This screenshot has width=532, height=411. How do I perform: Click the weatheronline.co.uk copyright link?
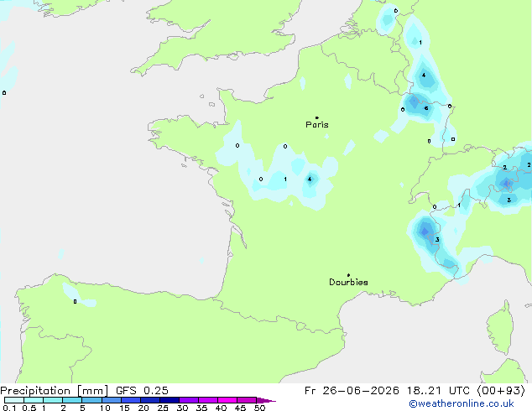coord(462,403)
